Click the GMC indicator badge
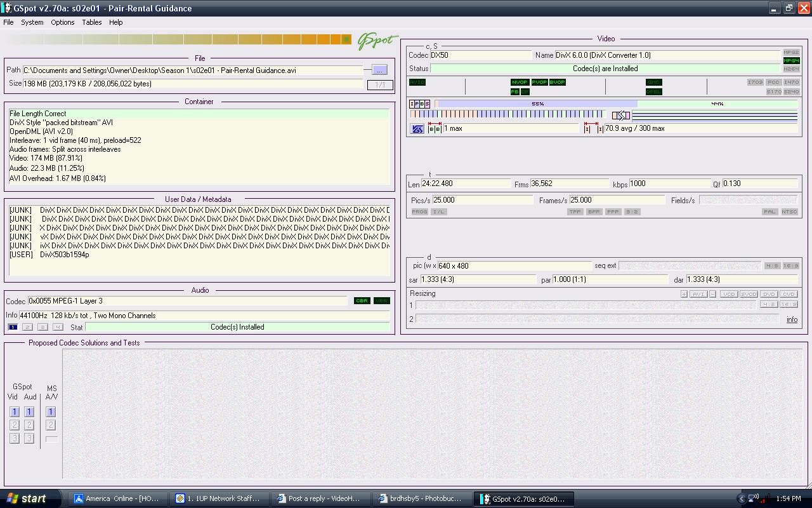Screen dimensions: 812x508 [x=654, y=83]
